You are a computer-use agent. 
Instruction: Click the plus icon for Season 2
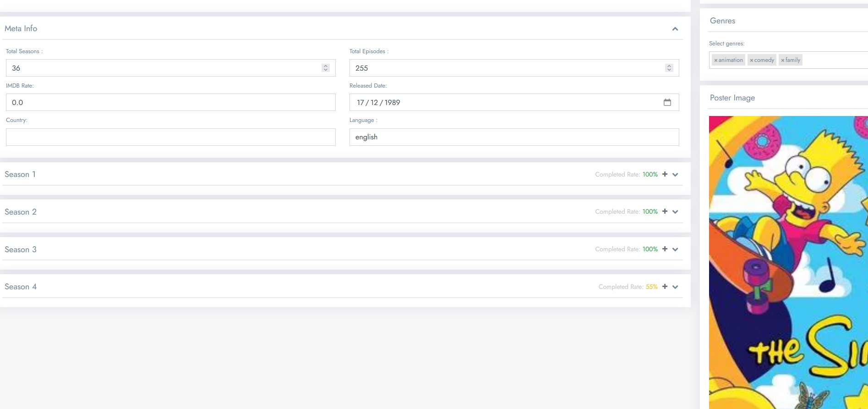tap(665, 211)
